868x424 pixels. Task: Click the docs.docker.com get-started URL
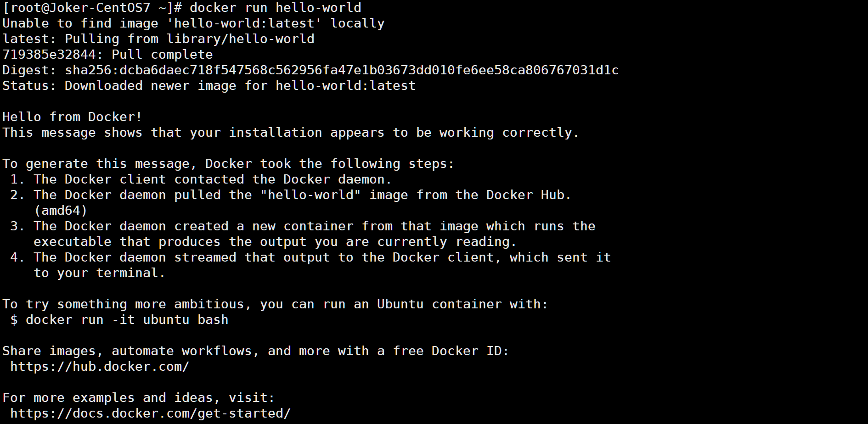pos(150,413)
